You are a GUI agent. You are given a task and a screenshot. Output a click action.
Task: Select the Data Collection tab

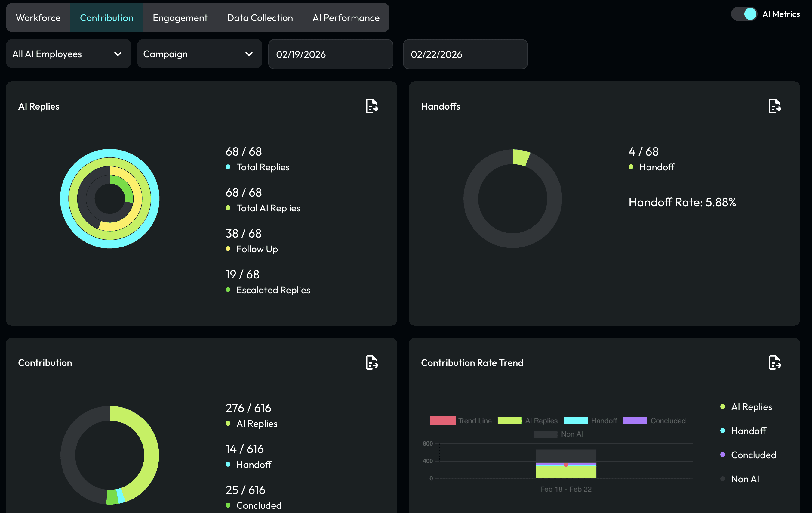(260, 18)
